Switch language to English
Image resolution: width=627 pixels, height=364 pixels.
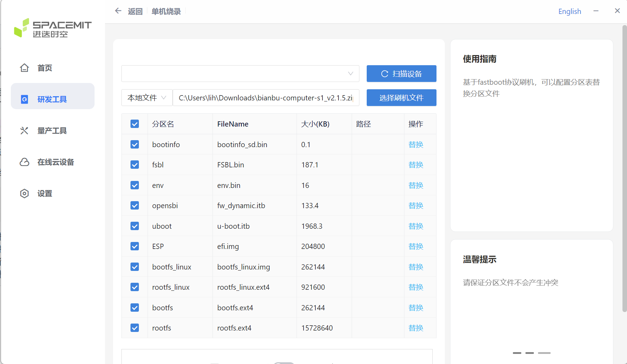tap(570, 11)
